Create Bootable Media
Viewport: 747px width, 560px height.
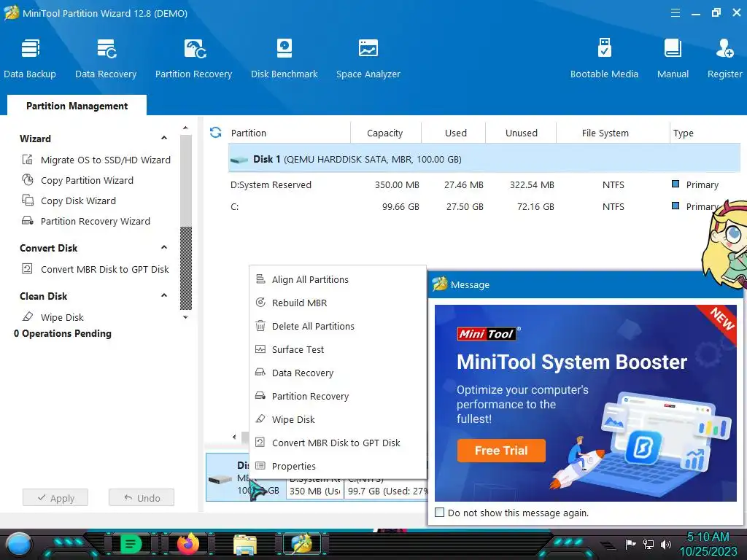[x=604, y=58]
